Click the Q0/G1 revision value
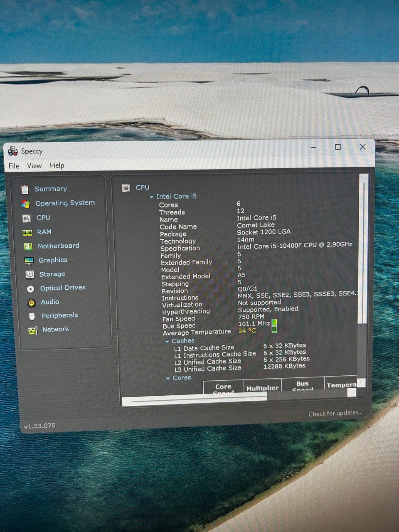The image size is (399, 532). coord(247,289)
